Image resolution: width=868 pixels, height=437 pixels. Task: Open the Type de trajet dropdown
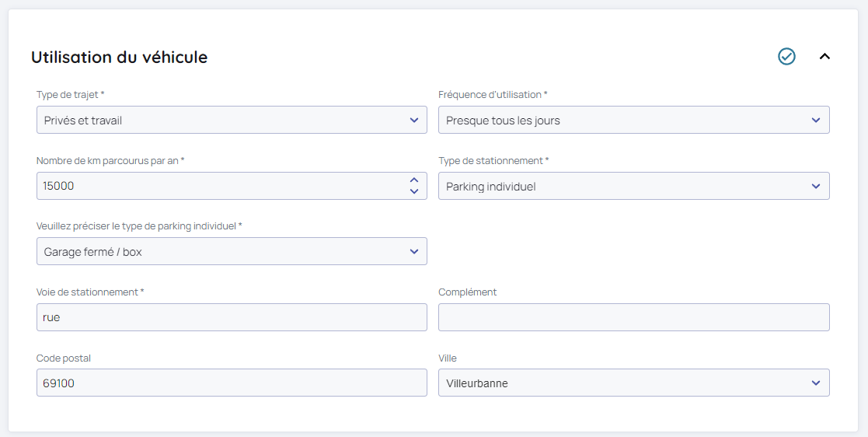[231, 121]
